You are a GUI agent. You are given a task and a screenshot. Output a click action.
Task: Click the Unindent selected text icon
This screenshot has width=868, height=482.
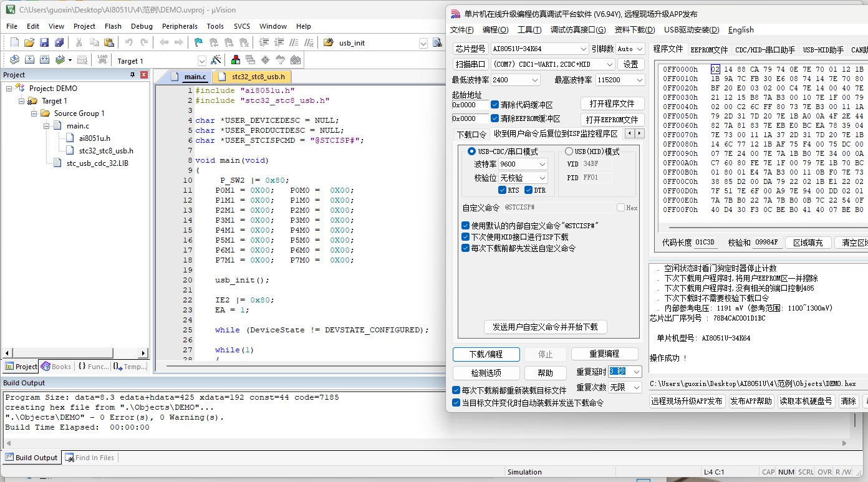[278, 42]
